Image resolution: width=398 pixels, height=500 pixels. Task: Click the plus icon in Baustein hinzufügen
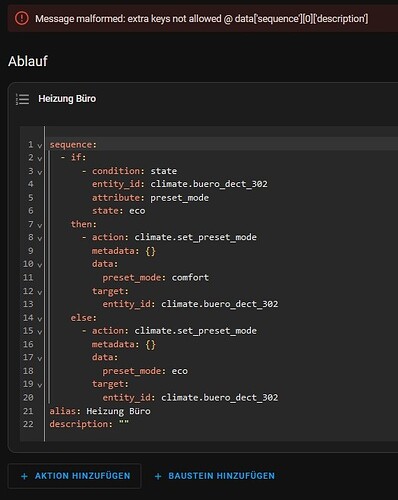(158, 476)
